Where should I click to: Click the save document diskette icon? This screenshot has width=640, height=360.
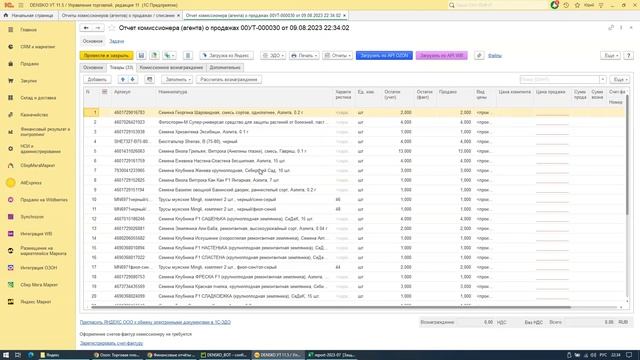click(141, 56)
